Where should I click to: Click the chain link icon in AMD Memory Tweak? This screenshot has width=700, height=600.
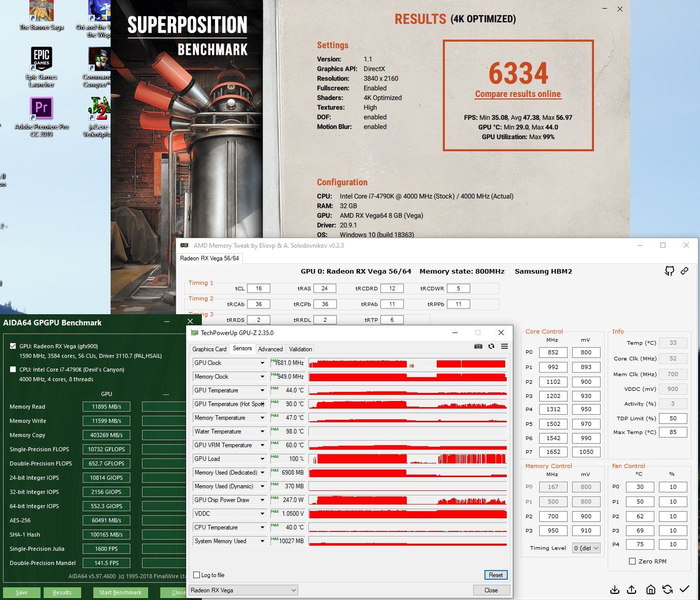(684, 271)
